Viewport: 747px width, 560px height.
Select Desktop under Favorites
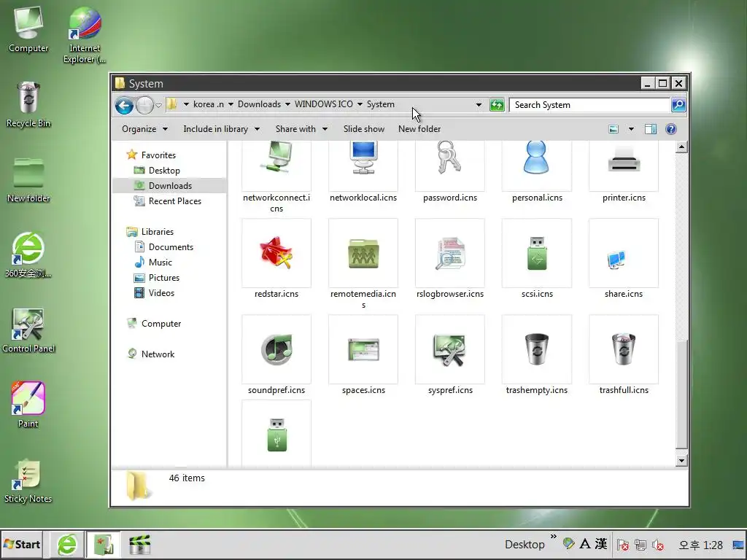164,171
